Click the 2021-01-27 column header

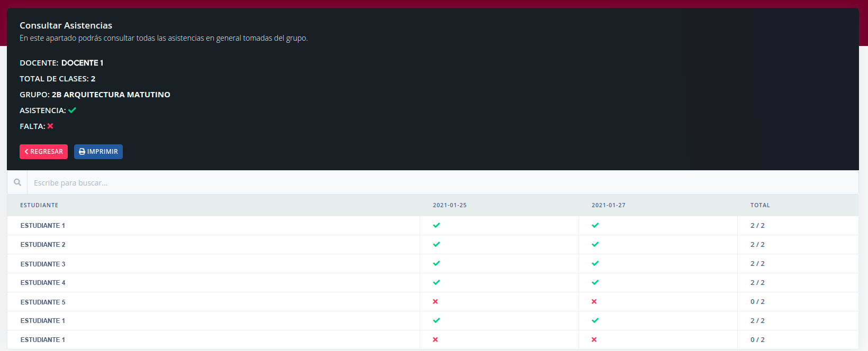608,205
